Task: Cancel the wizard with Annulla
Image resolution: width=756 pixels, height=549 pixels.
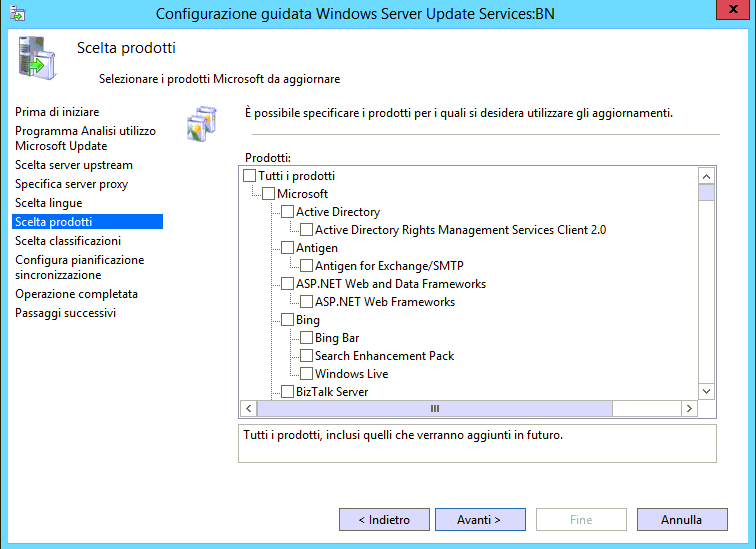Action: [x=681, y=520]
